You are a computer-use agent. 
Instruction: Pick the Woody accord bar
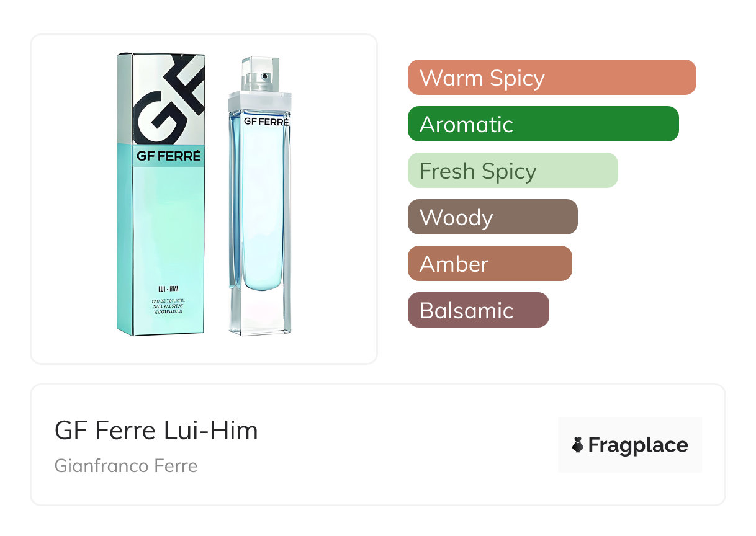point(492,217)
